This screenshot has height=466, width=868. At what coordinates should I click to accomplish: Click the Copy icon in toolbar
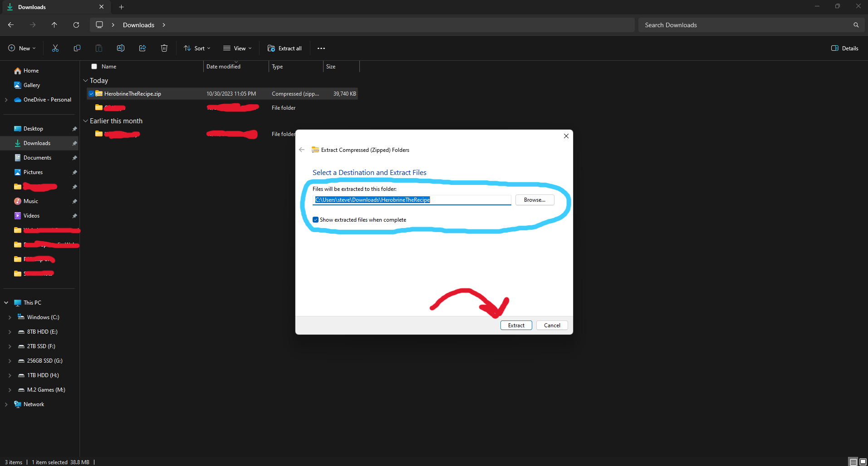click(x=77, y=48)
